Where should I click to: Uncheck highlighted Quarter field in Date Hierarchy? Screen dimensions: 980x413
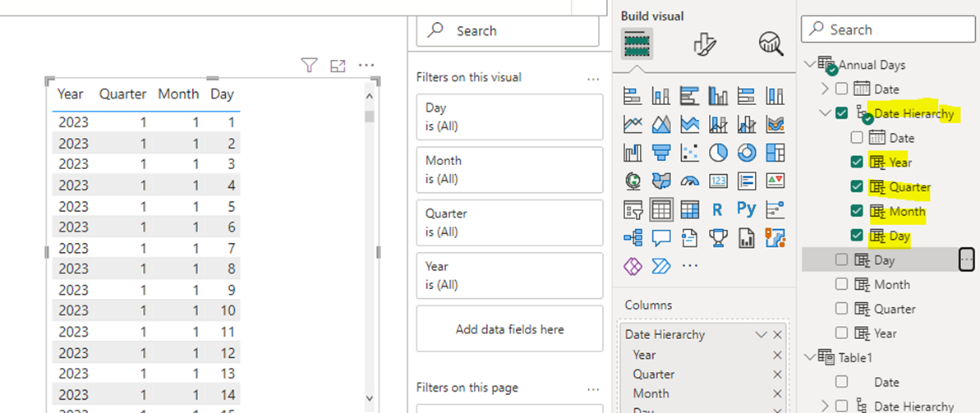point(856,187)
